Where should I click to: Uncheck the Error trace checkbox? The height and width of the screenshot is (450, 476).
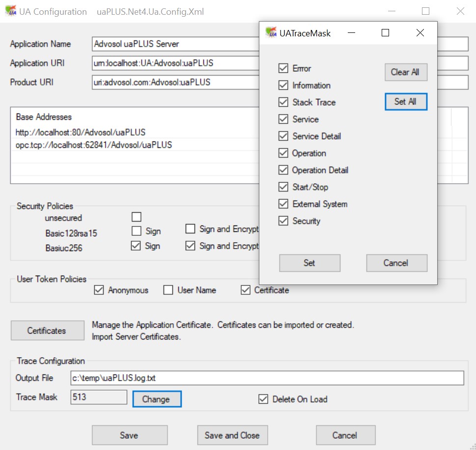pos(283,68)
